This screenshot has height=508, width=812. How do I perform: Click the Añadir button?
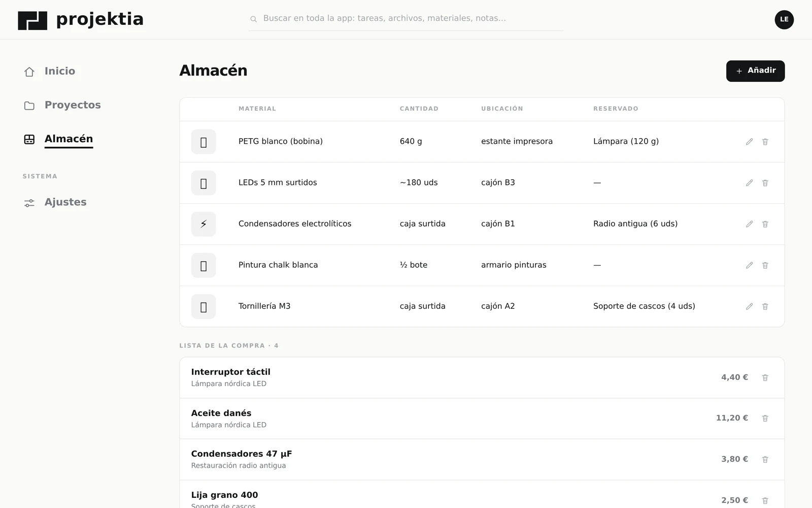point(755,71)
